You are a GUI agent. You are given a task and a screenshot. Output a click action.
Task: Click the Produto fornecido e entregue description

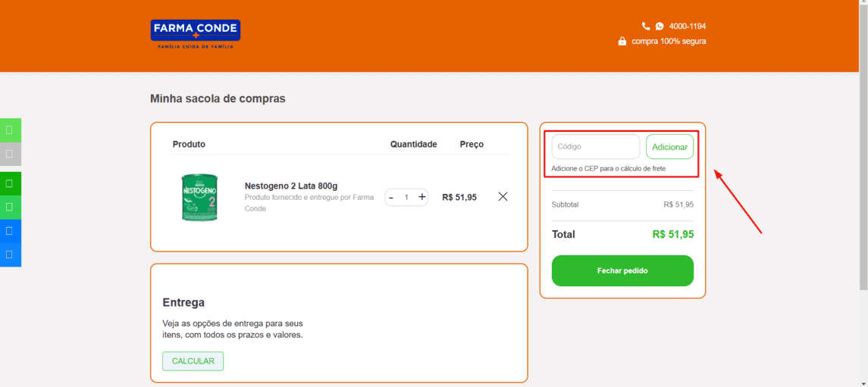pos(309,203)
